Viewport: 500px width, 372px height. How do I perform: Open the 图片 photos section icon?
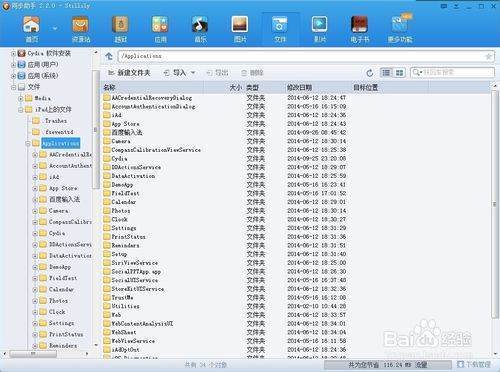click(240, 29)
